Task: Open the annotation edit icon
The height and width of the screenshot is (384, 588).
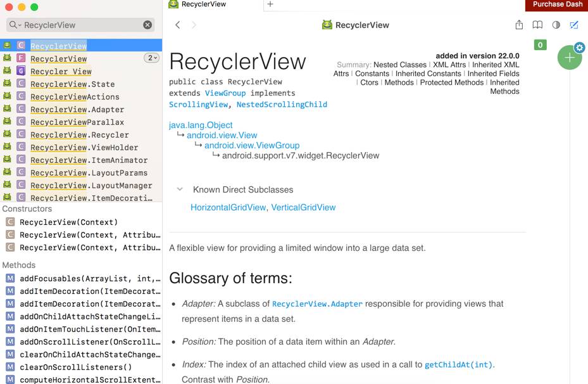Action: [573, 25]
